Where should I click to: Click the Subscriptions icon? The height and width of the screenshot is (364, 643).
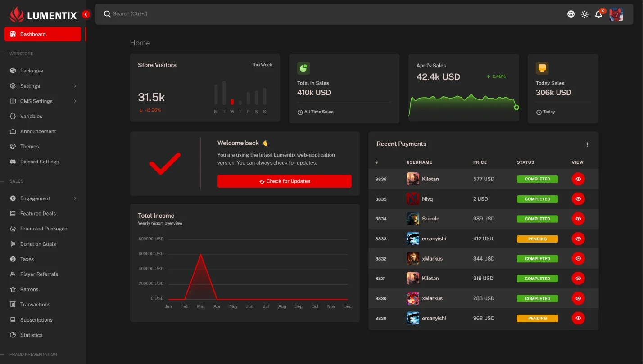tap(13, 320)
